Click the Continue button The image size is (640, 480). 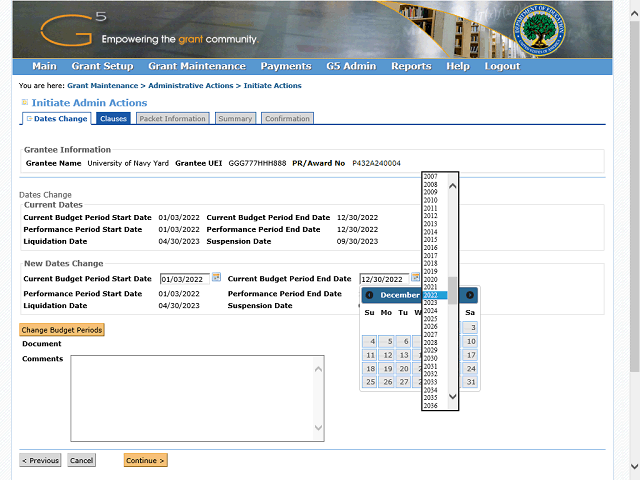click(x=145, y=461)
